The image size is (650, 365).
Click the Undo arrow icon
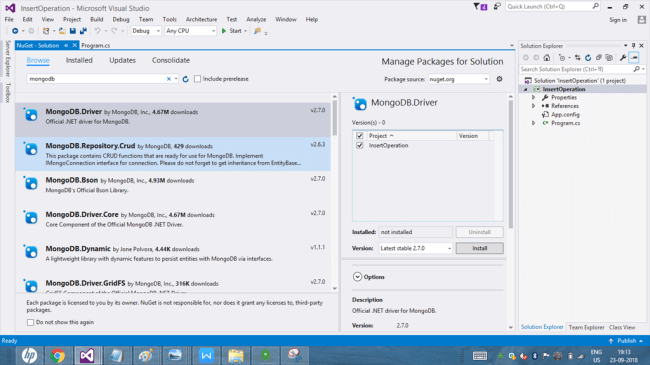pos(97,31)
